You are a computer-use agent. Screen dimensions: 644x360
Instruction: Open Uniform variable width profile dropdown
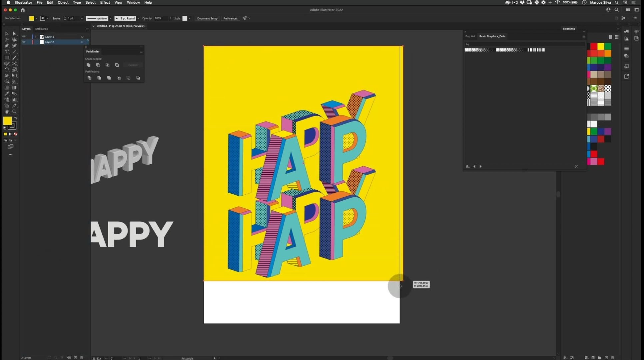tap(111, 18)
